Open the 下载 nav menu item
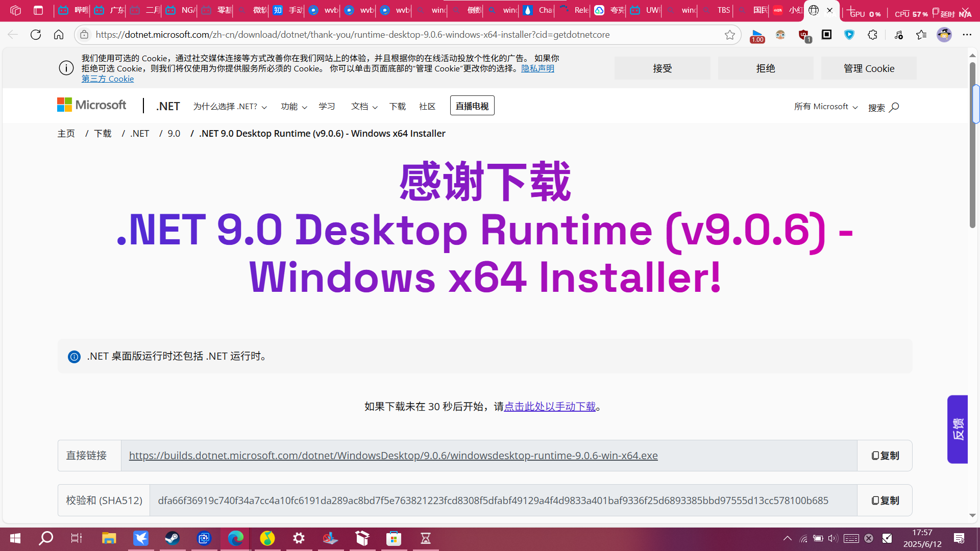This screenshot has height=551, width=980. [x=397, y=107]
